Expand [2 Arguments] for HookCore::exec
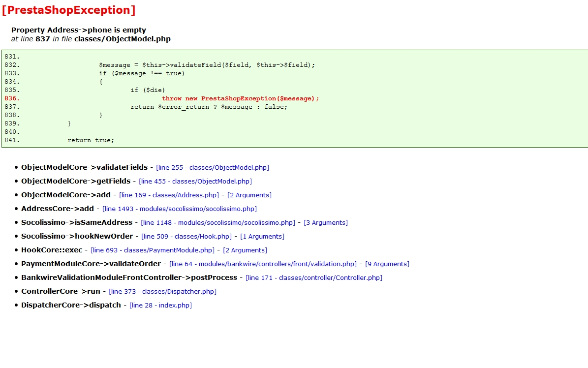The width and height of the screenshot is (588, 368). [245, 250]
